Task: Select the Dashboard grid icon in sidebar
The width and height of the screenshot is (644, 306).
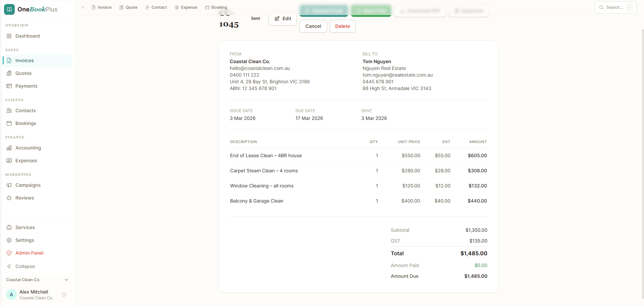Action: coord(9,36)
